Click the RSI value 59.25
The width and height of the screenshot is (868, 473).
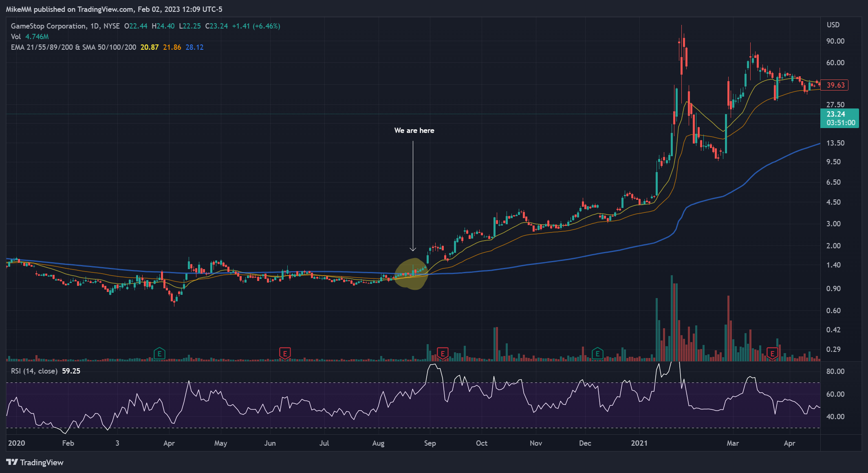tap(71, 371)
